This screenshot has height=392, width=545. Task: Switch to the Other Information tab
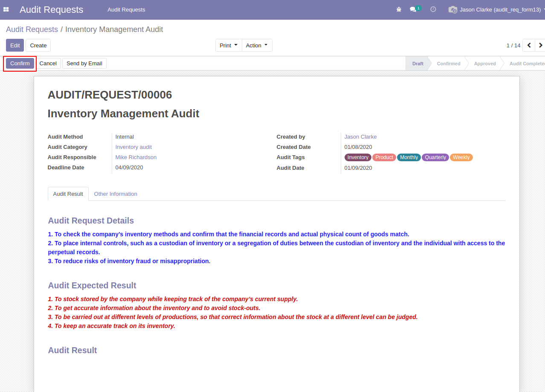[116, 194]
